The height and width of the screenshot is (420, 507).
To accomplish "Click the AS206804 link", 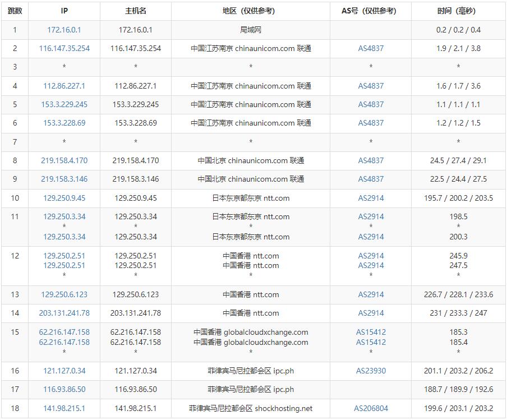I will 371,408.
